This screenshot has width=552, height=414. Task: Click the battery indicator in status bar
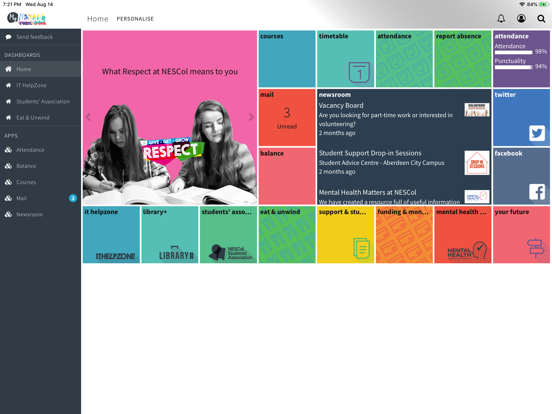click(543, 4)
